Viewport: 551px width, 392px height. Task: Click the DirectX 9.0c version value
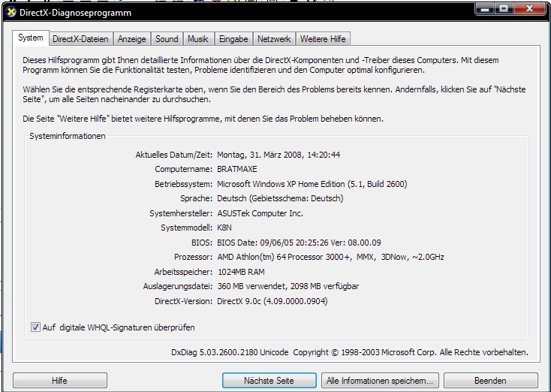pyautogui.click(x=272, y=301)
